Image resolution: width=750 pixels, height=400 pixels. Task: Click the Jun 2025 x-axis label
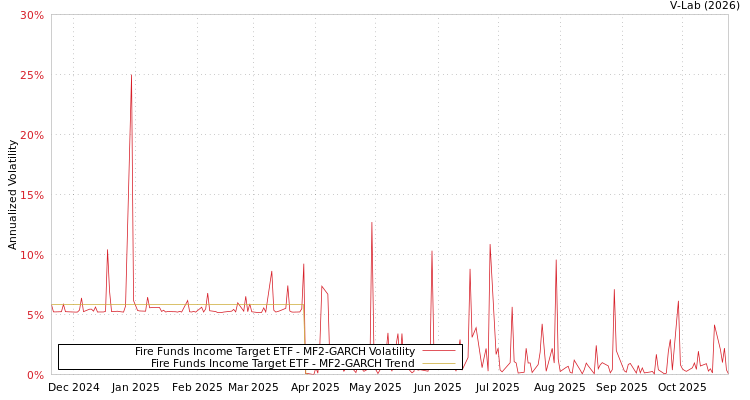click(x=437, y=388)
